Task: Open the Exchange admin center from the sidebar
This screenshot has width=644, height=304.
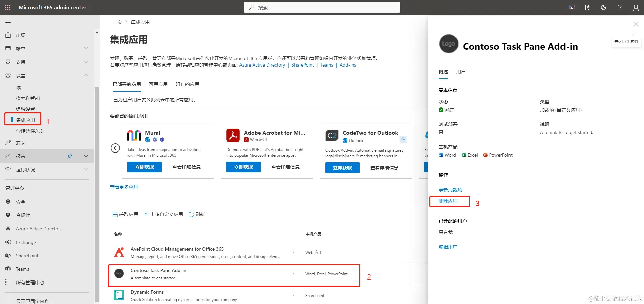Action: pyautogui.click(x=26, y=242)
